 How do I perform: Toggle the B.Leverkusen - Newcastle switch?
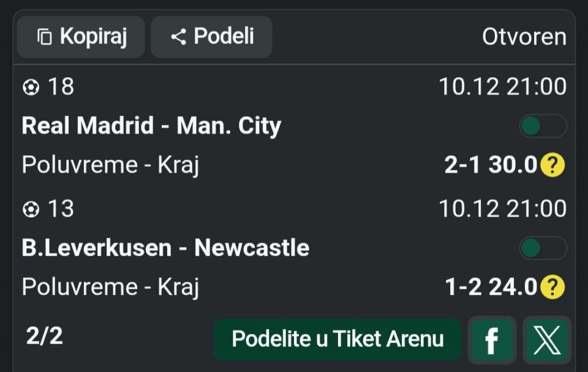pos(543,248)
